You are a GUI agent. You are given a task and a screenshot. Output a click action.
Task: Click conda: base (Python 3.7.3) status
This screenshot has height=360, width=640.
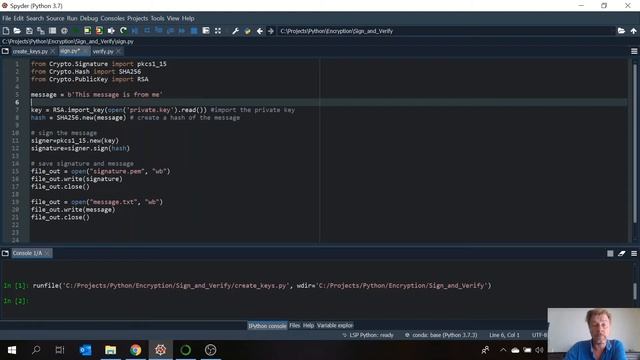pyautogui.click(x=441, y=335)
